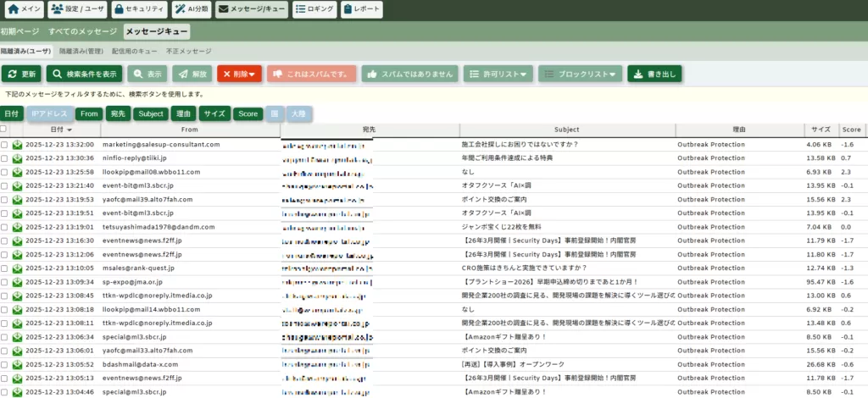
Task: Expand the 許可リスト dropdown
Action: pos(498,74)
